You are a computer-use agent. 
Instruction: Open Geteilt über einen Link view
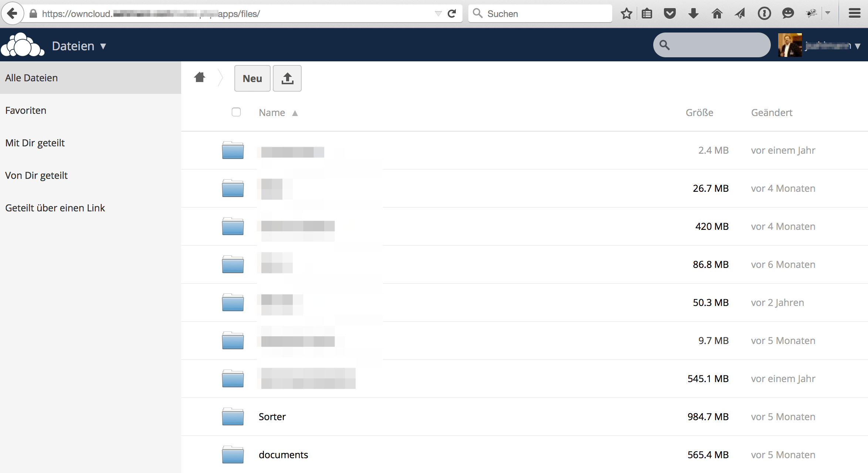point(55,208)
